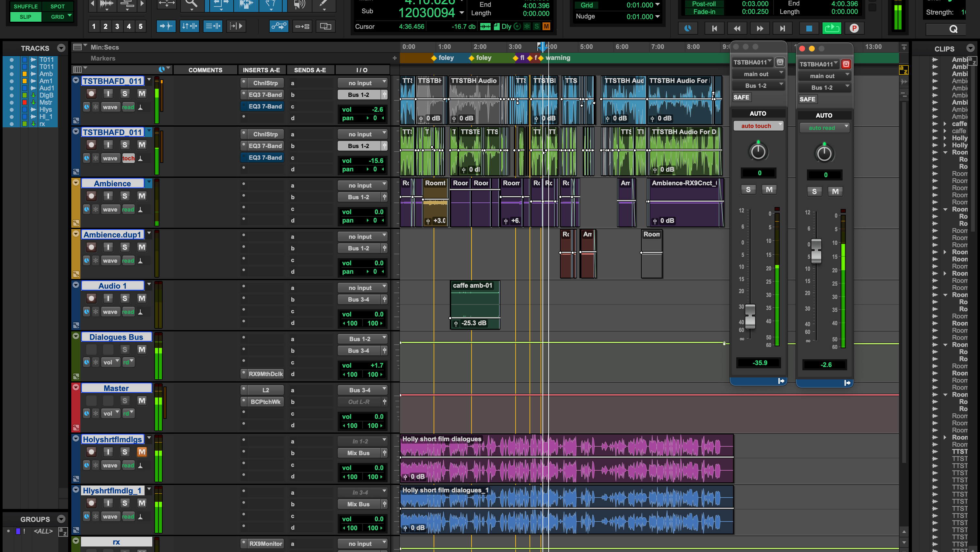
Task: Toggle Insertion Follows Playback button
Action: [x=236, y=26]
